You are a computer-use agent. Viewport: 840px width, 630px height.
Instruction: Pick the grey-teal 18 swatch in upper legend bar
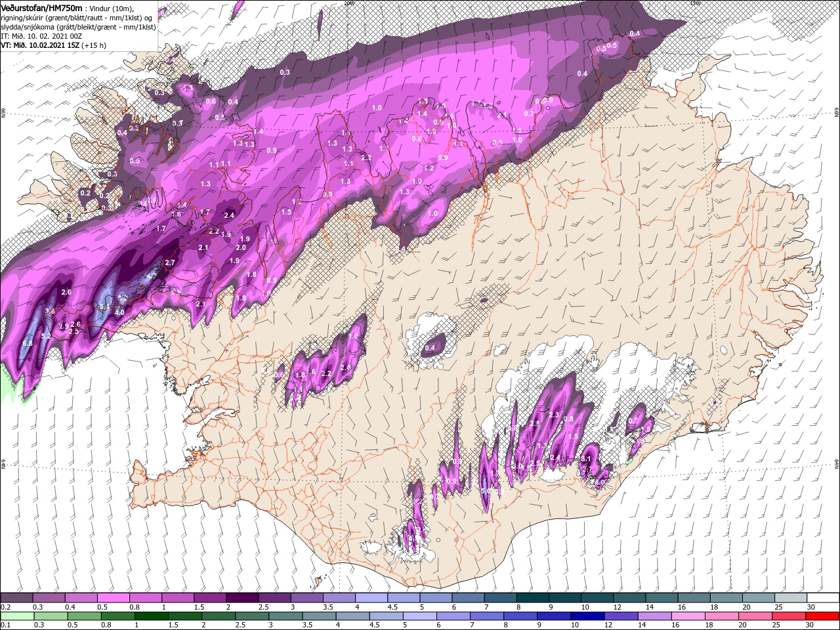pos(725,598)
